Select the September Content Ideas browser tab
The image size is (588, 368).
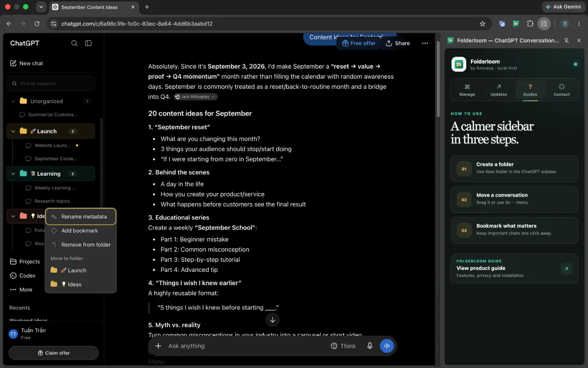pos(93,7)
